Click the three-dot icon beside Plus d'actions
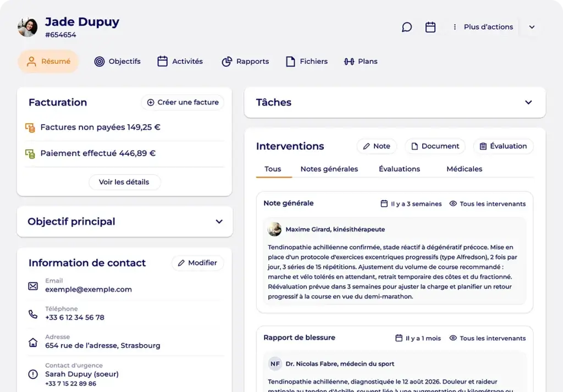Viewport: 563px width, 392px height. [455, 27]
